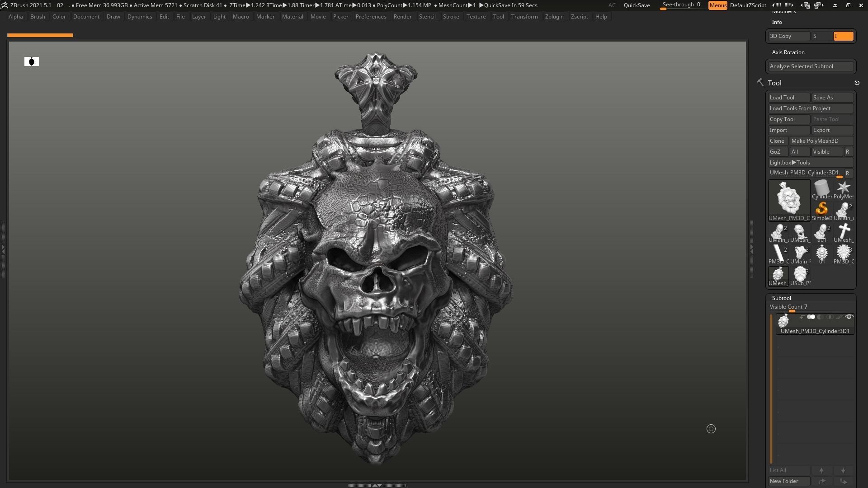The width and height of the screenshot is (868, 488).
Task: Click the New Folder button
Action: click(789, 481)
